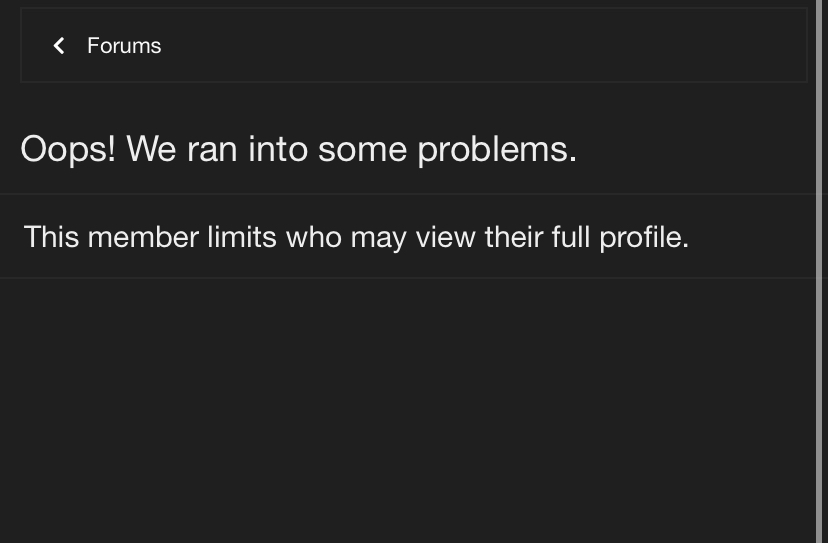This screenshot has width=828, height=543.
Task: Click the word 'We' in the heading
Action: pyautogui.click(x=151, y=150)
